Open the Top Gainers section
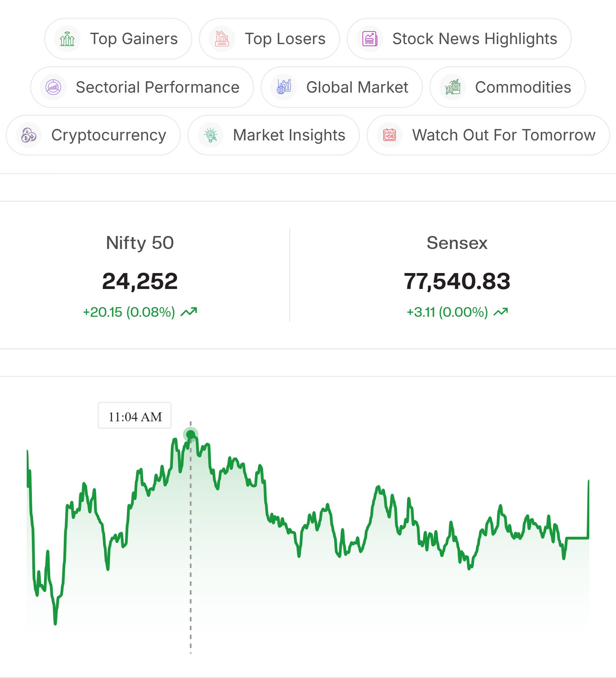The image size is (616, 678). [x=118, y=39]
